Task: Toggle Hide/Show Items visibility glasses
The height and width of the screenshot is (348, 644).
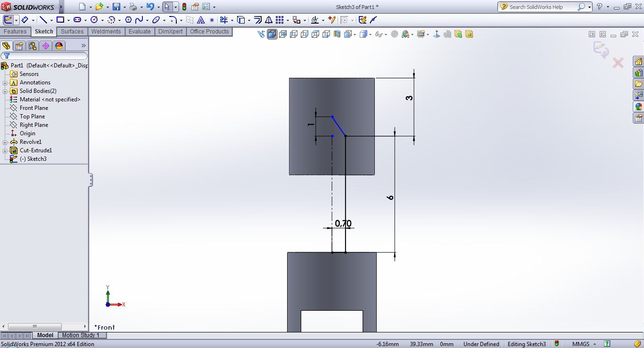Action: point(378,34)
